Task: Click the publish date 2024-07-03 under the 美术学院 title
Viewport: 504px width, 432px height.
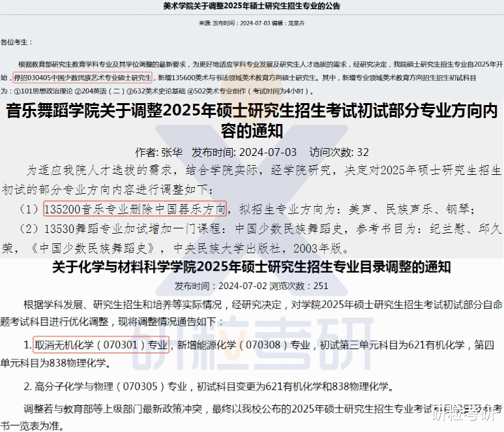Action: 255,23
